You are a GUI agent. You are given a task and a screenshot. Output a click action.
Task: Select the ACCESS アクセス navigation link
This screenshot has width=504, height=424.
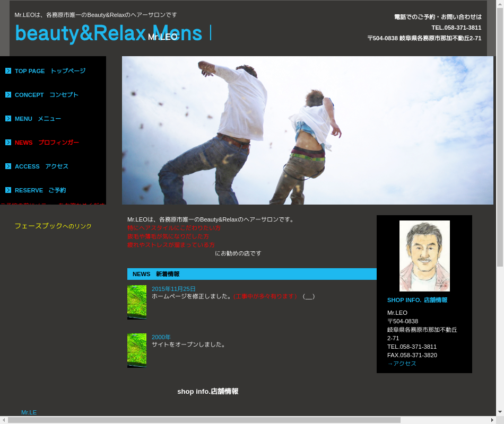click(41, 166)
